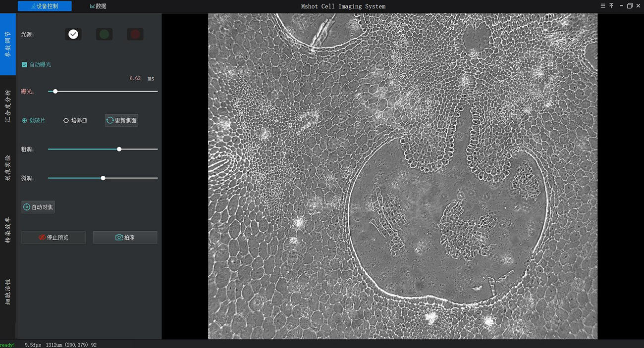
Task: Select the 载玻片 slide radio button
Action: (24, 120)
